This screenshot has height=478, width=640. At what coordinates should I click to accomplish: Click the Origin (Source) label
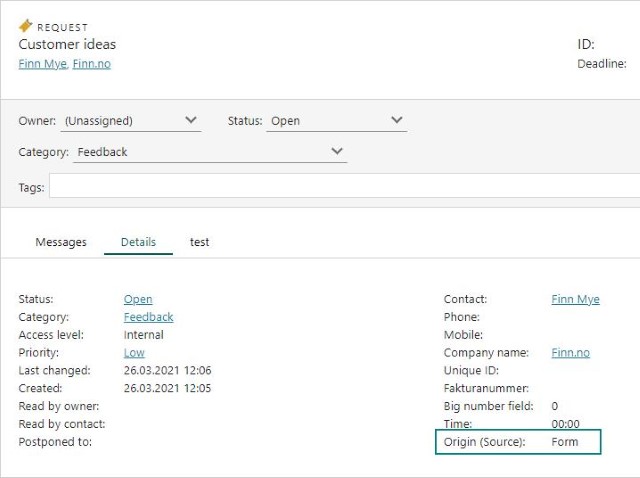click(x=484, y=442)
